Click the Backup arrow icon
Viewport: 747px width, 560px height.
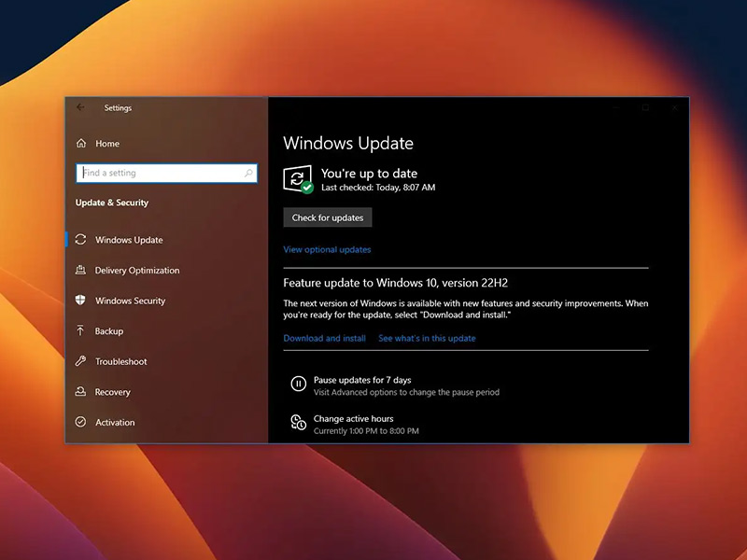pos(80,331)
